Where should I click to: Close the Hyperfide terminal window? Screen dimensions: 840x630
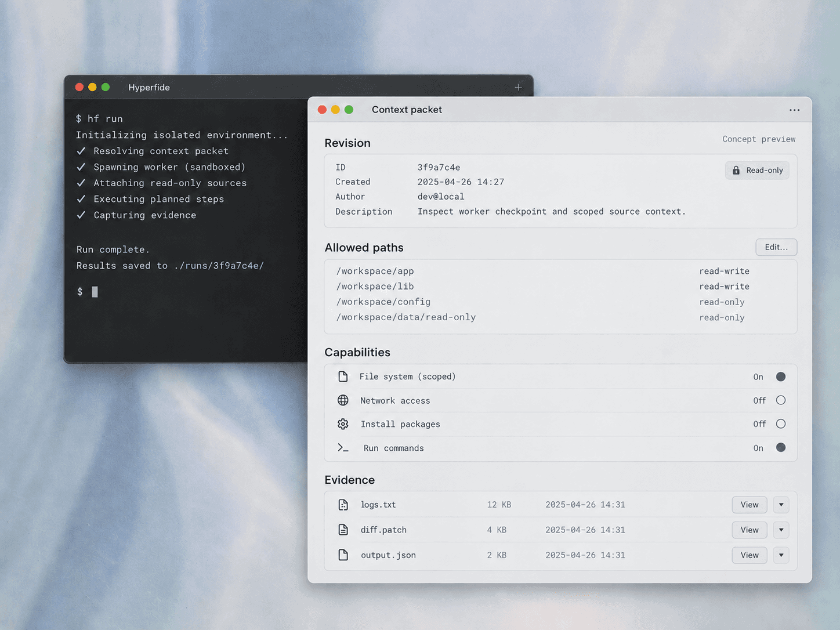(79, 87)
